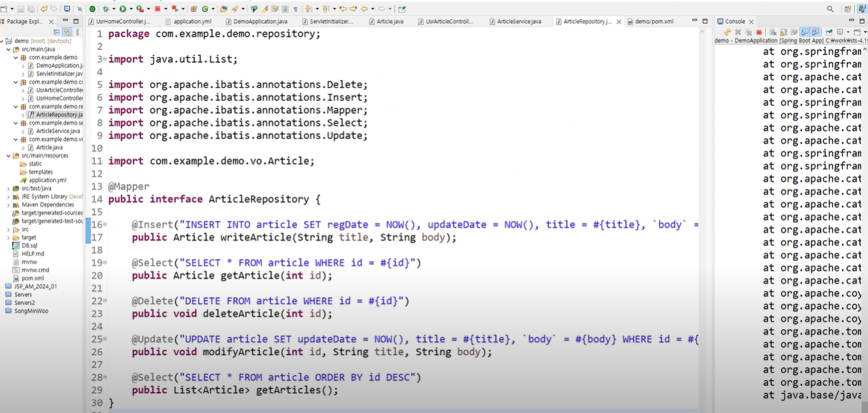This screenshot has height=413, width=868.
Task: Toggle Show Console on Standard Out change
Action: point(805,32)
